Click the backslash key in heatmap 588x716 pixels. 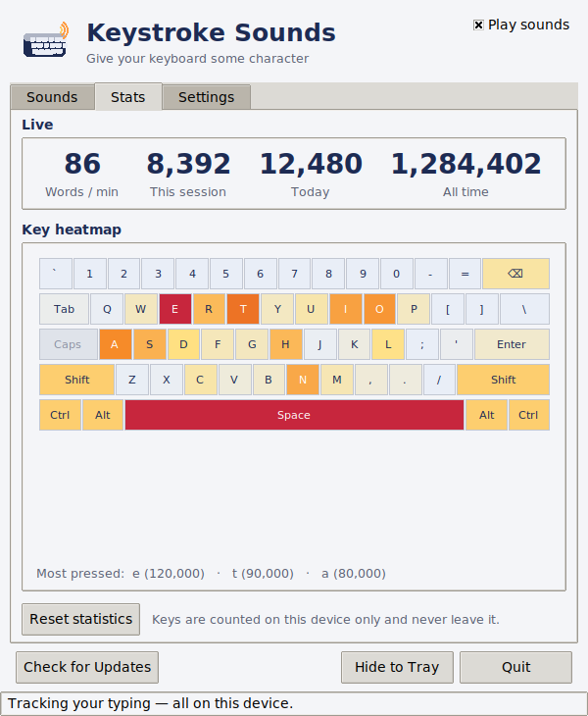point(524,309)
